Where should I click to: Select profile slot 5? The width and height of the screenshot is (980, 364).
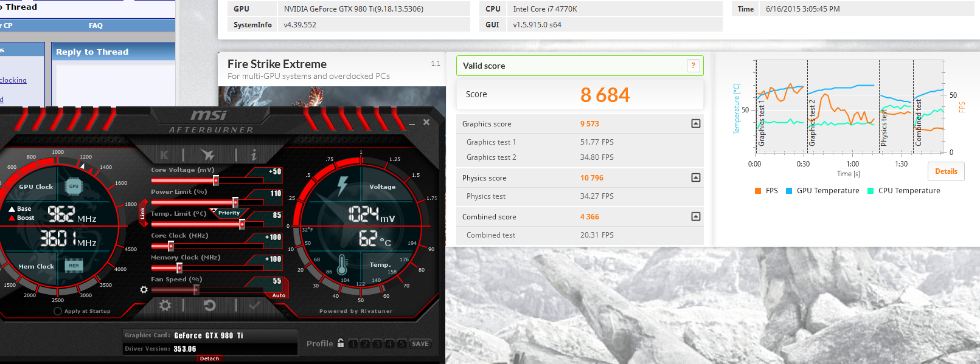pyautogui.click(x=401, y=343)
